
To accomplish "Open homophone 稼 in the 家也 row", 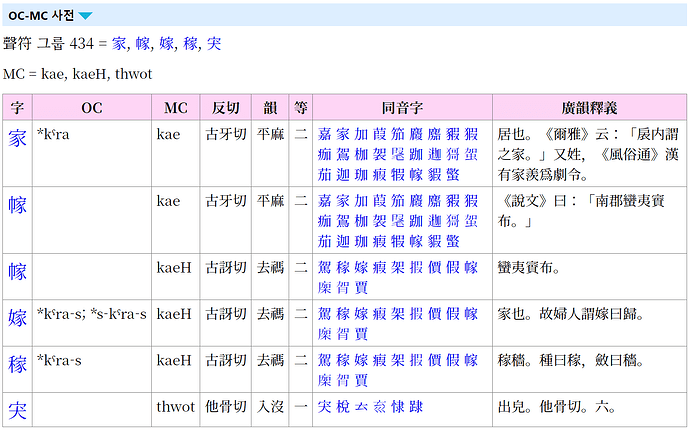I will [343, 314].
